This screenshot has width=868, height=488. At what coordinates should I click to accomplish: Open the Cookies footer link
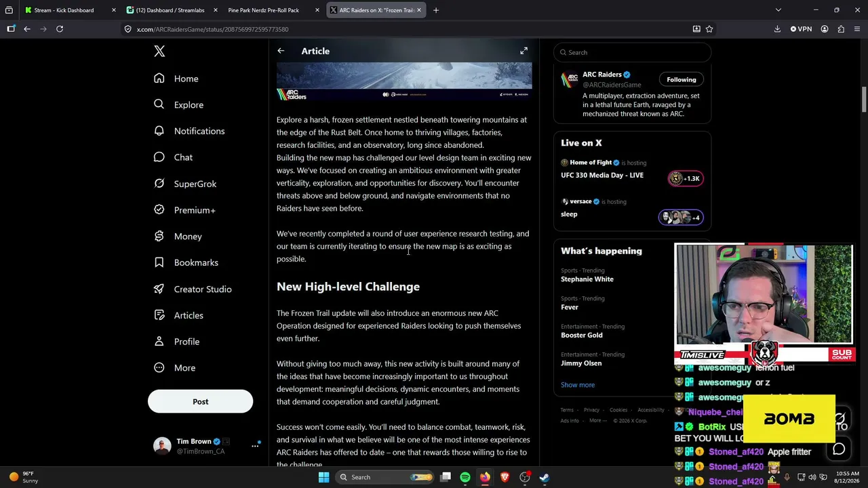[x=618, y=410]
